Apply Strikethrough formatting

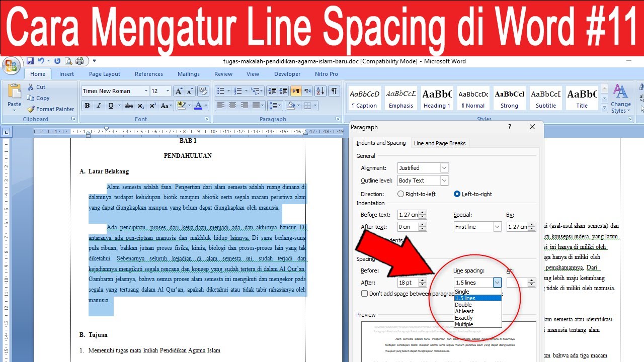129,106
